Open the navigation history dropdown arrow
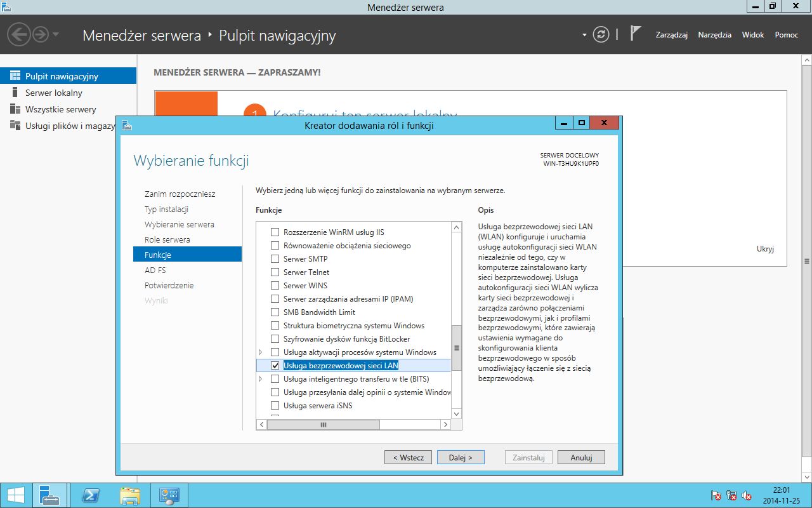 56,34
